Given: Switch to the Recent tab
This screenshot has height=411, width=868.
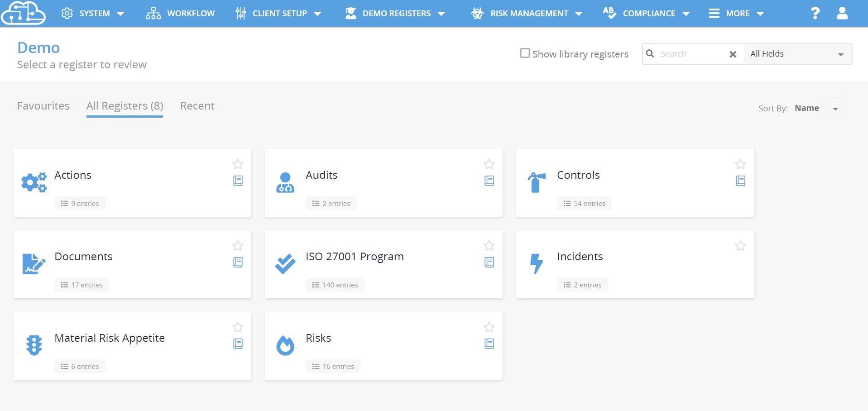Looking at the screenshot, I should 197,106.
